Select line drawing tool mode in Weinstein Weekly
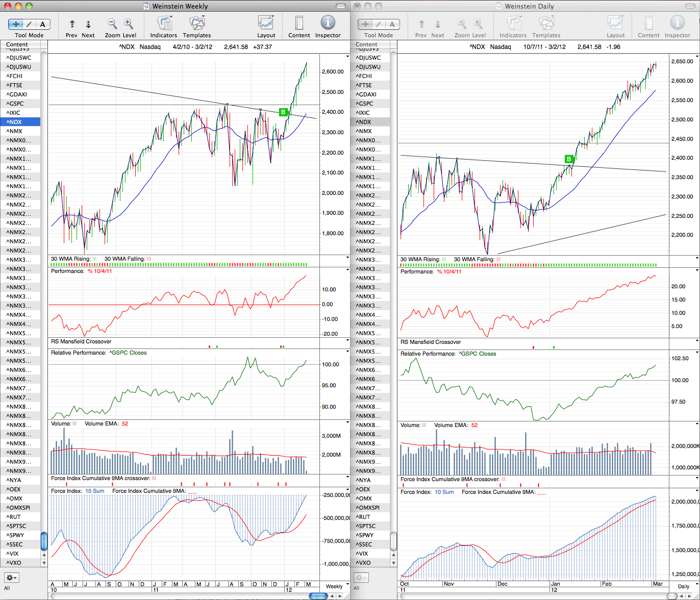Screen dimensions: 700x600 30,24
